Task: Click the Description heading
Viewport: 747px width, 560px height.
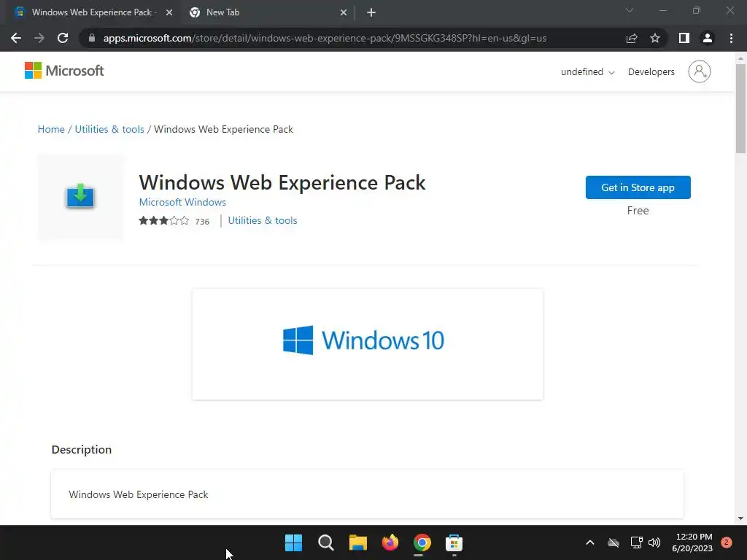Action: pyautogui.click(x=82, y=449)
